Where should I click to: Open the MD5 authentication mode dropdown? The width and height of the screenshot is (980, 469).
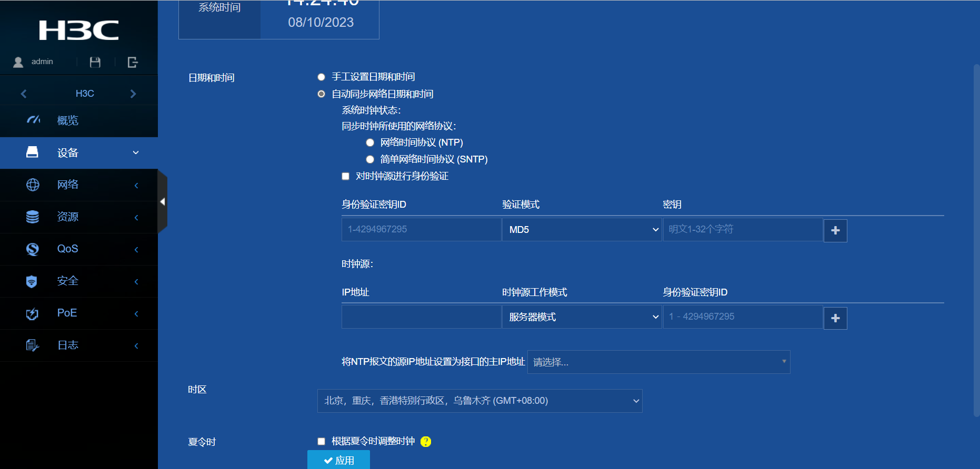click(x=582, y=229)
